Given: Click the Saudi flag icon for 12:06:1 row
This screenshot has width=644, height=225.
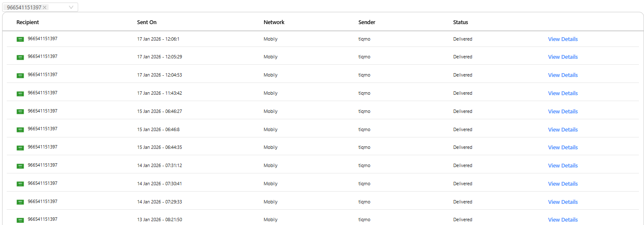Looking at the screenshot, I should [20, 39].
